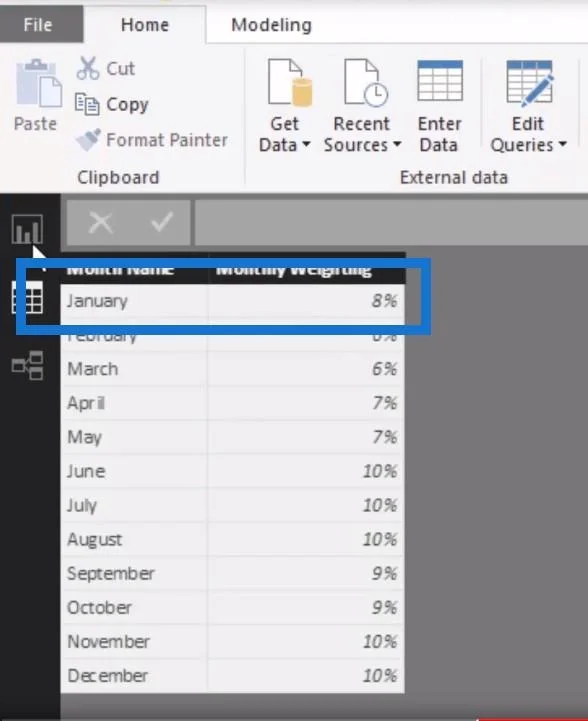Select the Format Painter brush icon
This screenshot has height=721, width=588.
(x=88, y=139)
